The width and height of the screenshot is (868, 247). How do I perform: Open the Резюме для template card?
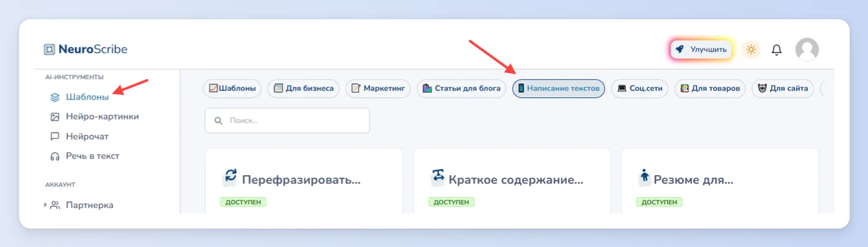click(x=720, y=181)
